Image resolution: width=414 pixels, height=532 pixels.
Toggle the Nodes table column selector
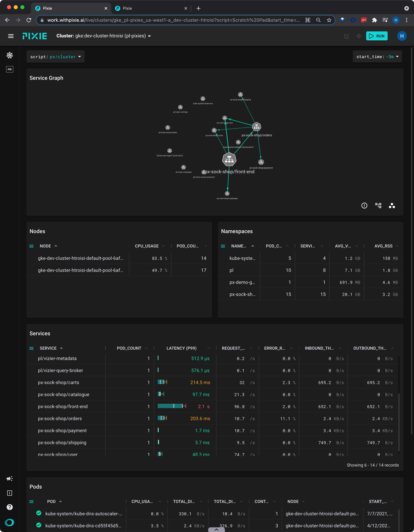[x=31, y=246]
